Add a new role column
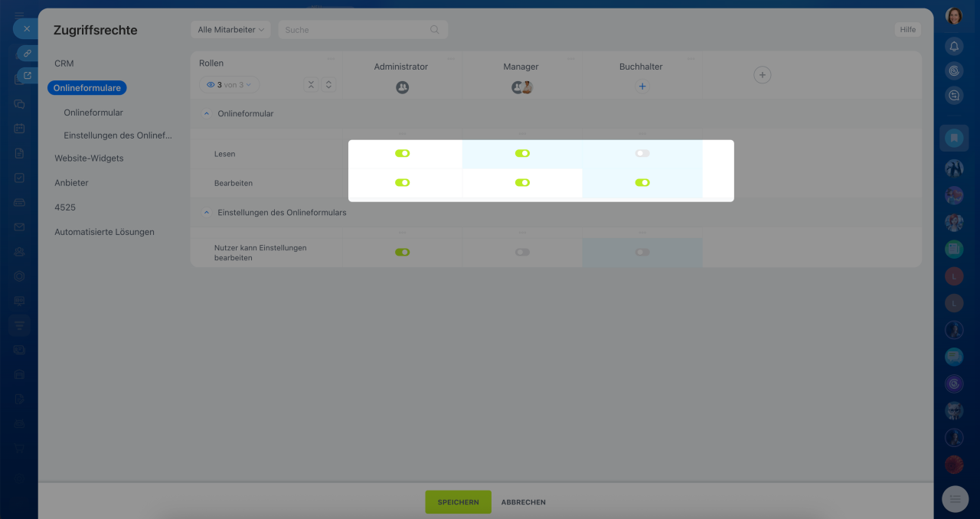Image resolution: width=980 pixels, height=519 pixels. tap(762, 75)
